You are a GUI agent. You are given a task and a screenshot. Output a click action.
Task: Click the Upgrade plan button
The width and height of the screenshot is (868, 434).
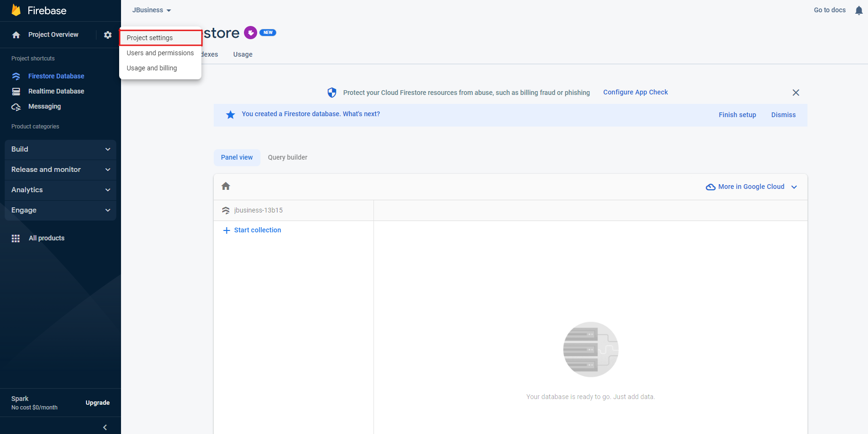pyautogui.click(x=97, y=403)
